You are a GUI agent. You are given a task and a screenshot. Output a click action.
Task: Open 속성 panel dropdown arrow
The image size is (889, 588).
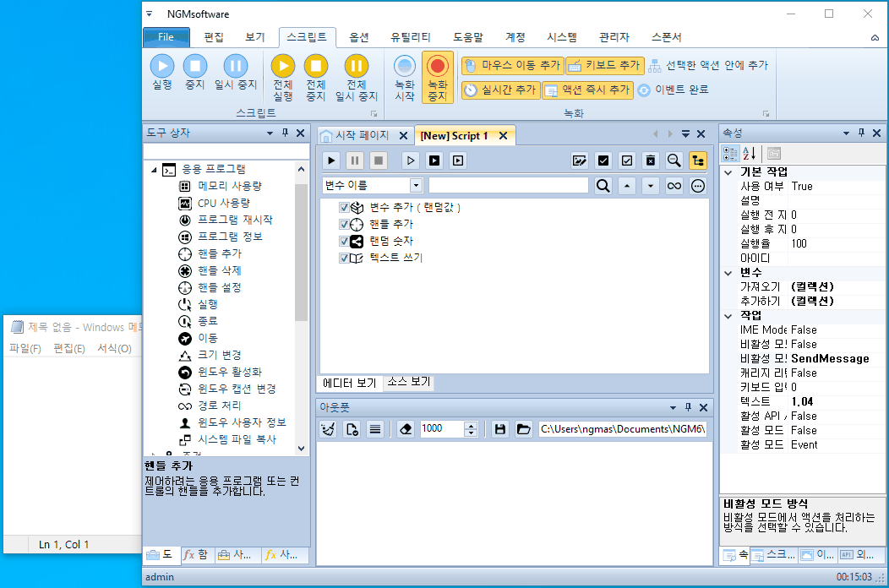click(846, 133)
